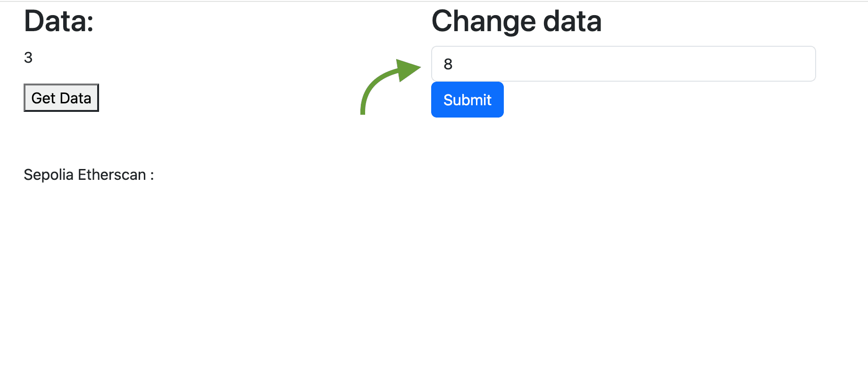Click the displayed data value 3
868x388 pixels.
28,57
